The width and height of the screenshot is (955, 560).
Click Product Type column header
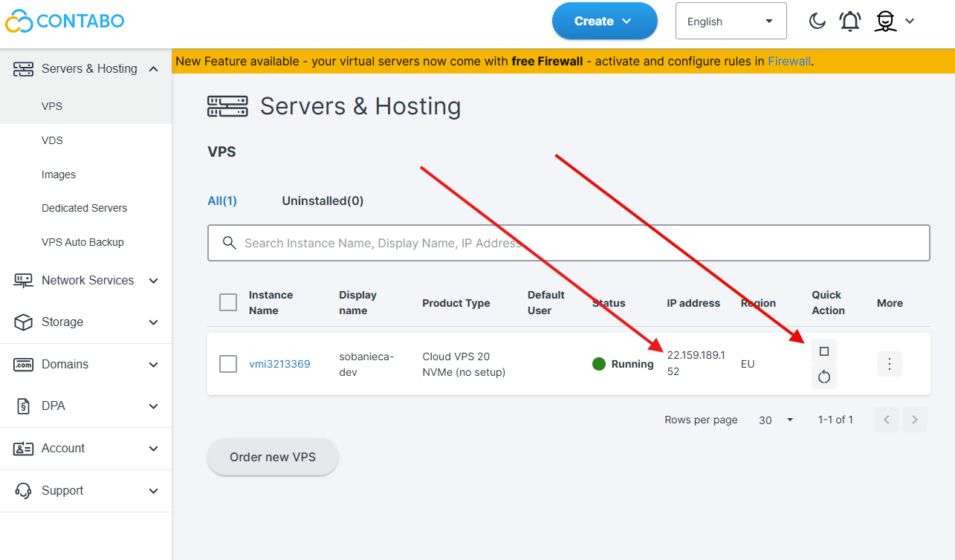pyautogui.click(x=456, y=303)
